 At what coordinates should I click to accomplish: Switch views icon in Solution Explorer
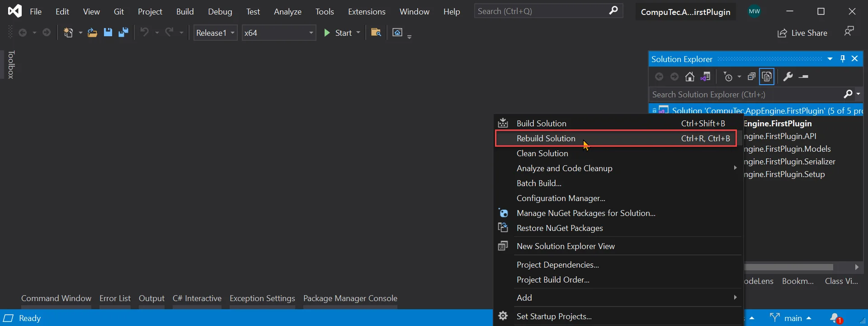click(705, 77)
